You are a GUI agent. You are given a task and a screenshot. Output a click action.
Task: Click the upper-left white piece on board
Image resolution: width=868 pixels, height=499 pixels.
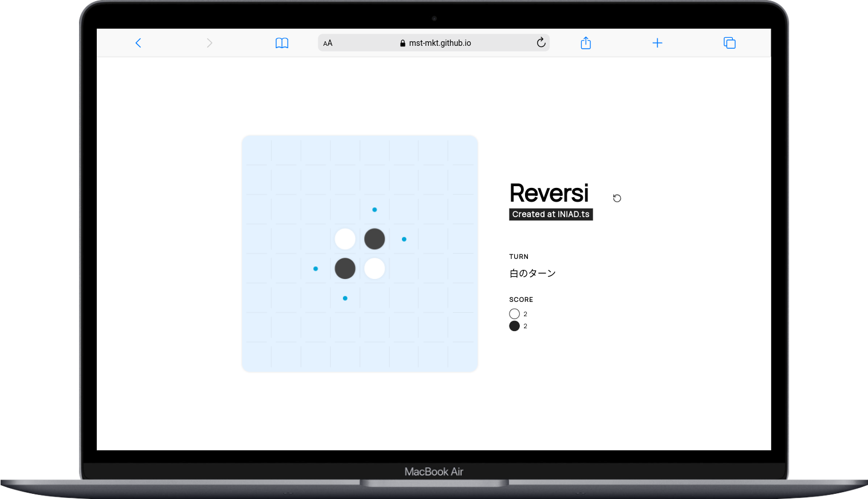coord(345,239)
